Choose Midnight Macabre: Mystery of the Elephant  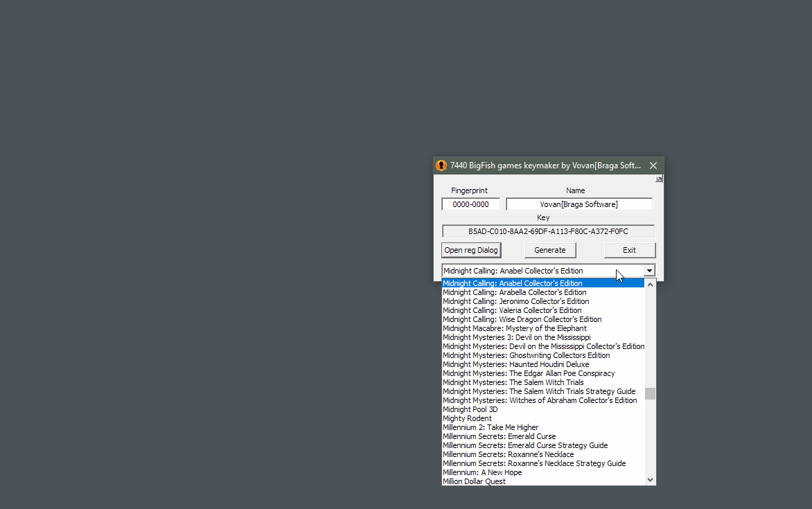click(542, 328)
